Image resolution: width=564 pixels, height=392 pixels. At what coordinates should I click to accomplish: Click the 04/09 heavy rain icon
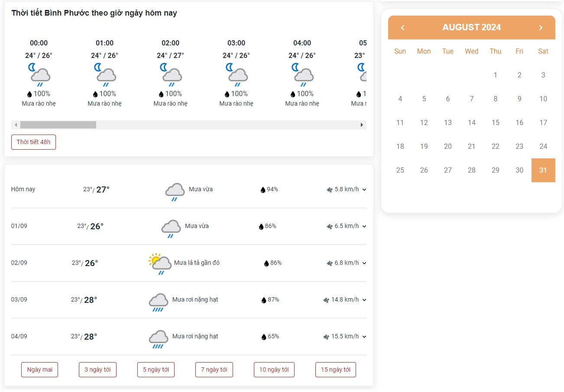[159, 339]
